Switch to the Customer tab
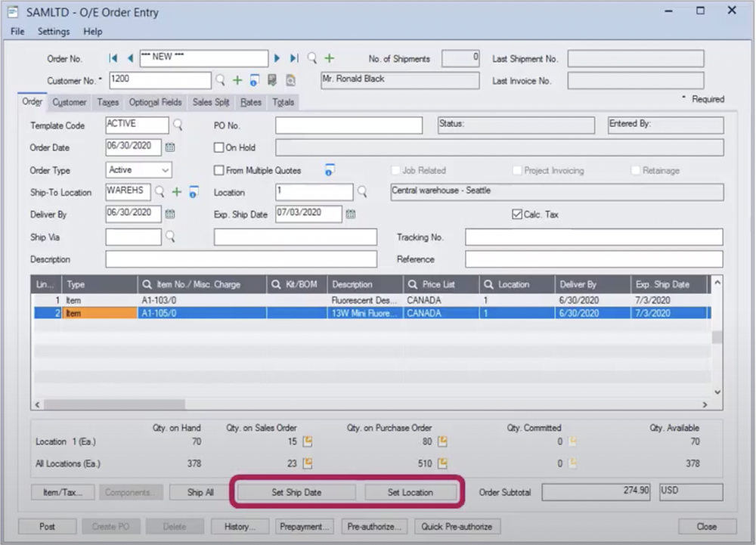This screenshot has width=756, height=545. tap(70, 102)
